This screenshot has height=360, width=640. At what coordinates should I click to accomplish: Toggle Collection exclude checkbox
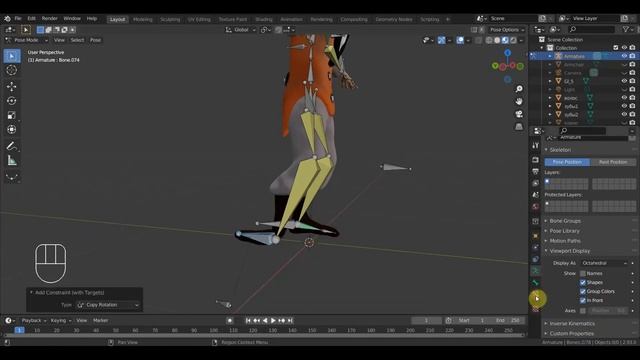(x=616, y=48)
